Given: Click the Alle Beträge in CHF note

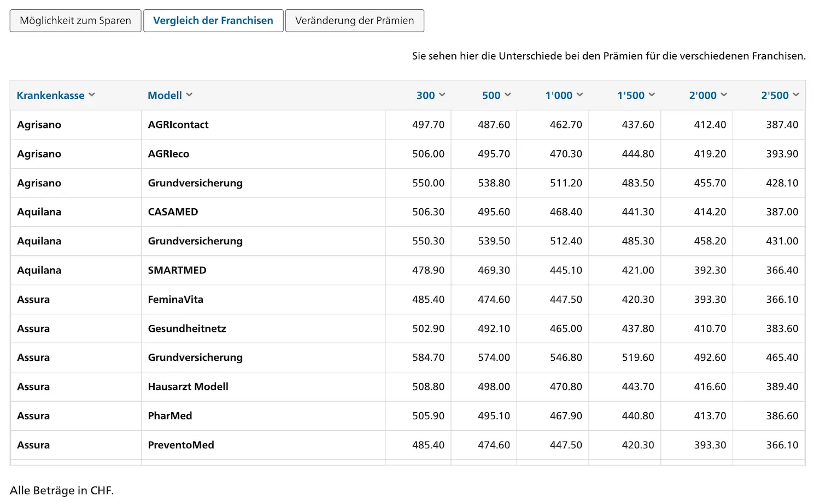Looking at the screenshot, I should point(62,490).
